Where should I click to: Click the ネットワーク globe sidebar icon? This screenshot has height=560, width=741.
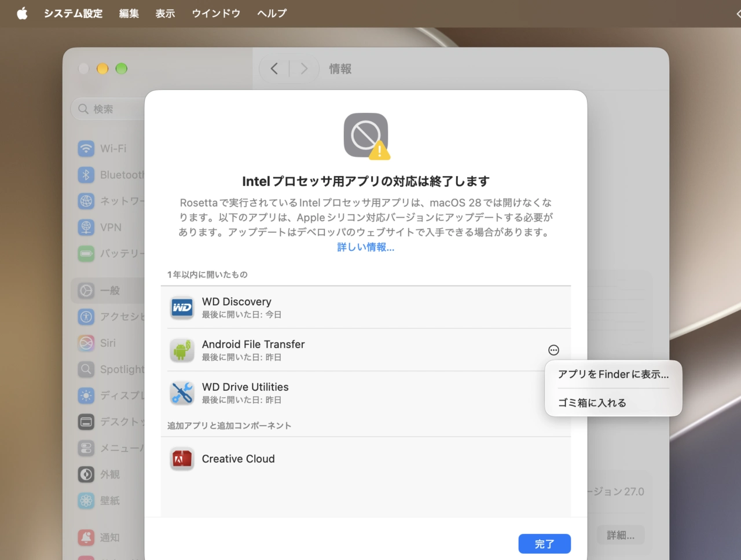86,201
